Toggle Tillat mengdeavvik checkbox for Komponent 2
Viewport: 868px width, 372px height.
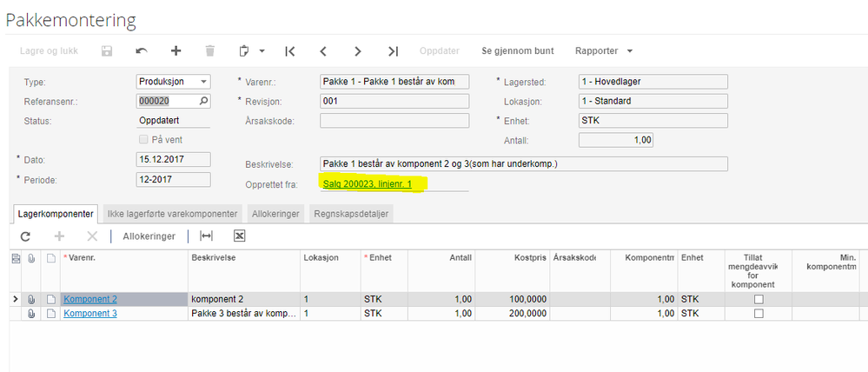tap(759, 300)
